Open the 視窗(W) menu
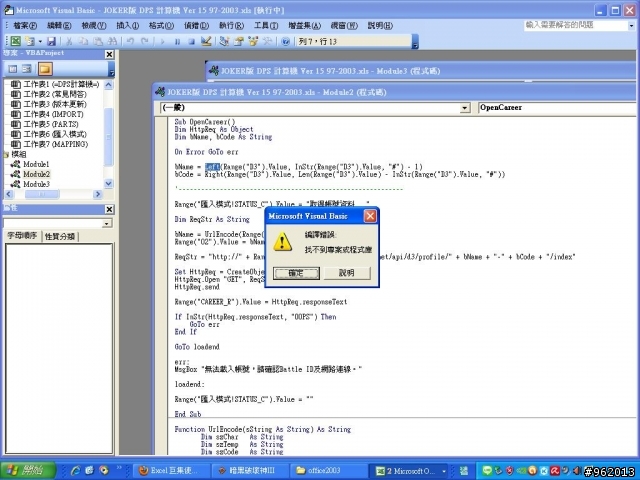The width and height of the screenshot is (640, 480). coord(344,26)
